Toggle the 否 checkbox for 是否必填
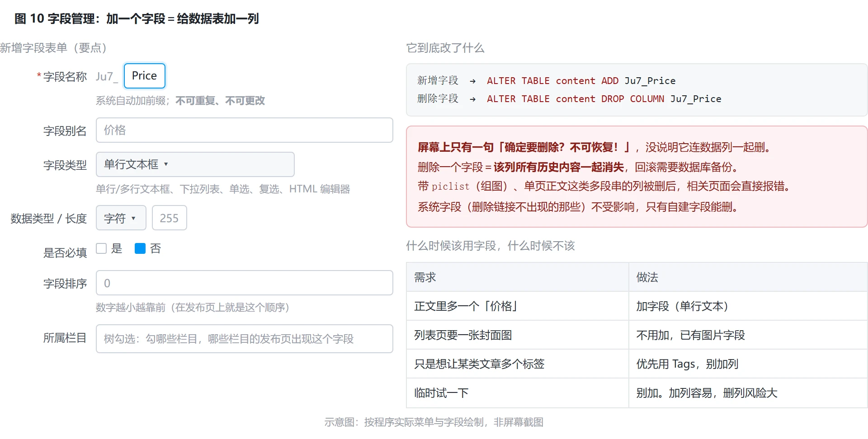The image size is (868, 439). [140, 248]
